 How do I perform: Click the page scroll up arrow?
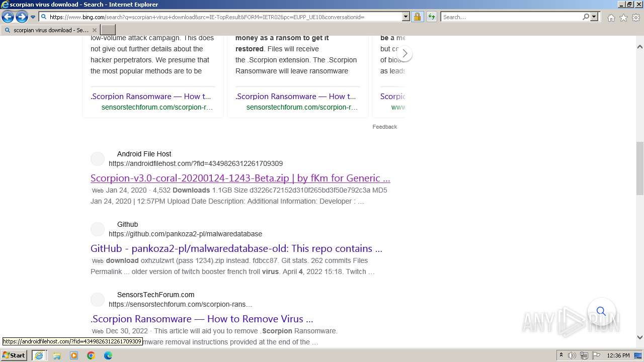point(640,47)
